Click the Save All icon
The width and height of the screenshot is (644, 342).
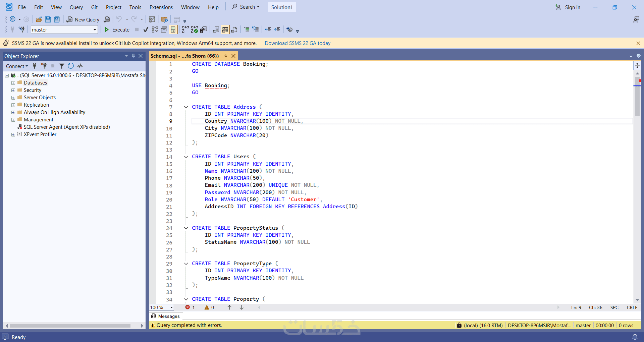click(x=57, y=19)
